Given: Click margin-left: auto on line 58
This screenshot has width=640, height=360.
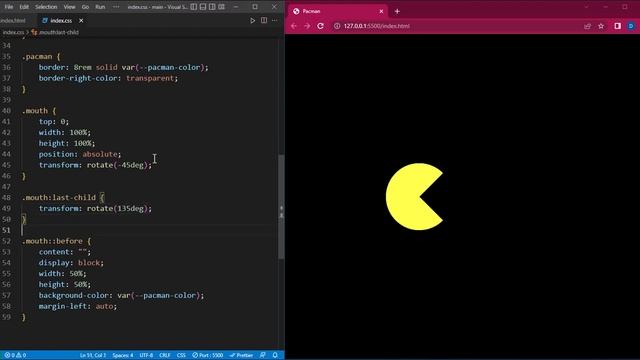Looking at the screenshot, I should [78, 306].
